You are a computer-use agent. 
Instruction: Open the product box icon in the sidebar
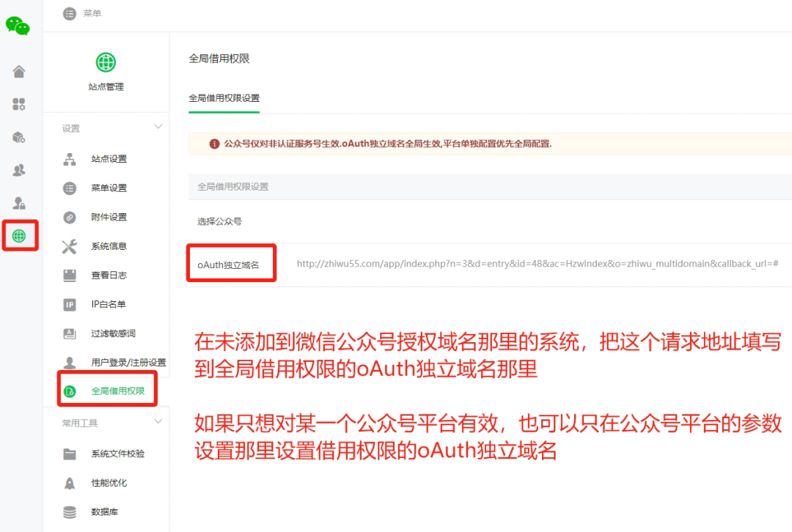coord(18,137)
